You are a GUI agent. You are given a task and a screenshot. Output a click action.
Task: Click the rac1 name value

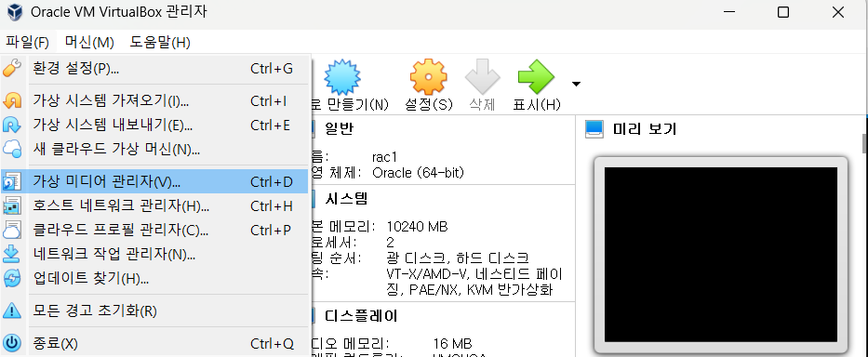pyautogui.click(x=385, y=158)
